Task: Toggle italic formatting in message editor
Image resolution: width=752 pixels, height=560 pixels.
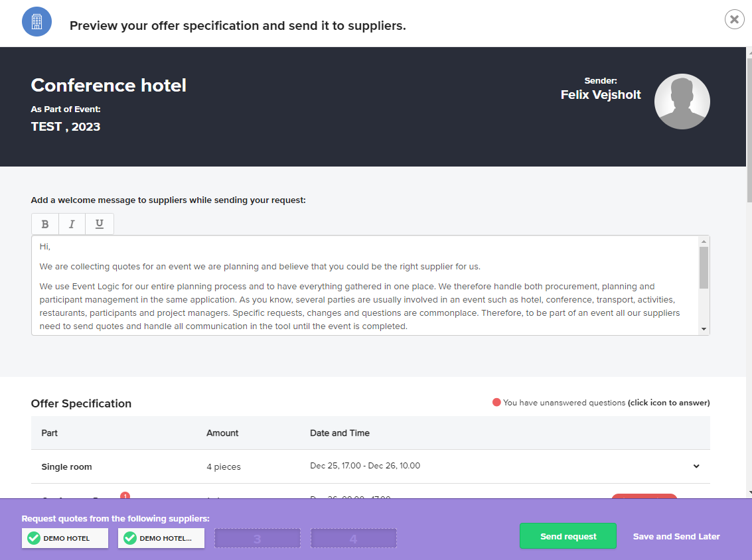Action: 72,224
